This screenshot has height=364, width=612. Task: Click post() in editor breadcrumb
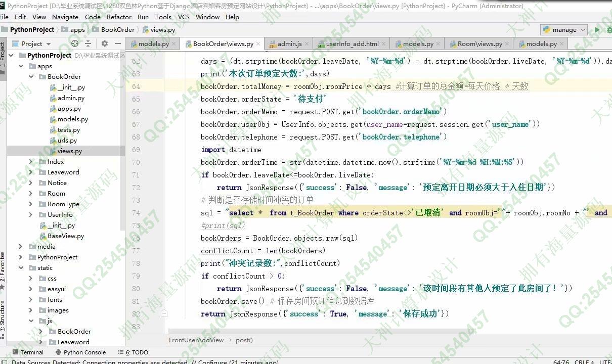(x=244, y=340)
